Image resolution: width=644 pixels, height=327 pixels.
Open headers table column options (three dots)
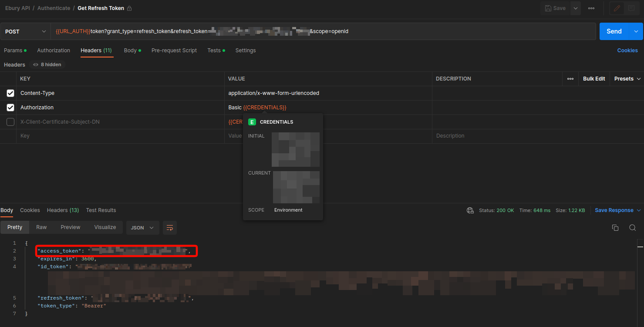tap(570, 79)
